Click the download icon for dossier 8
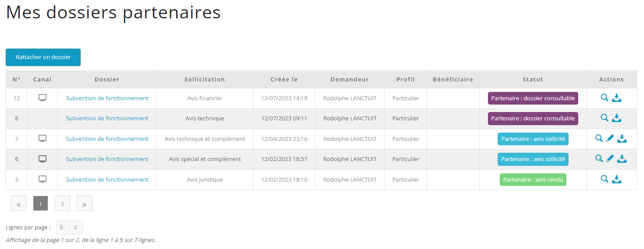The width and height of the screenshot is (644, 249). (617, 118)
